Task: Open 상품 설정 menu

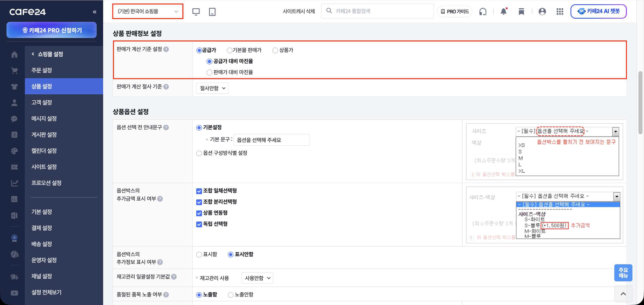Action: [64, 86]
